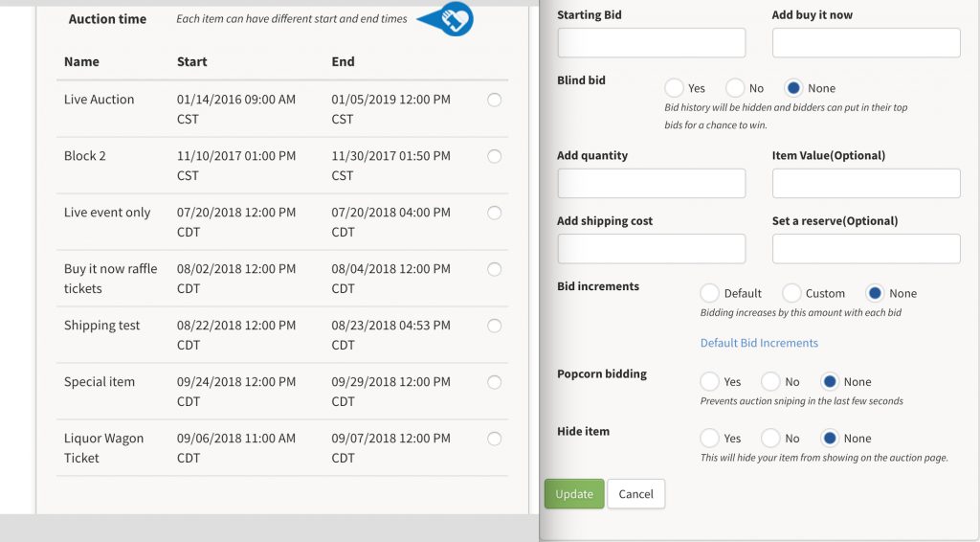Image resolution: width=980 pixels, height=542 pixels.
Task: Click the Name column header
Action: tap(81, 61)
